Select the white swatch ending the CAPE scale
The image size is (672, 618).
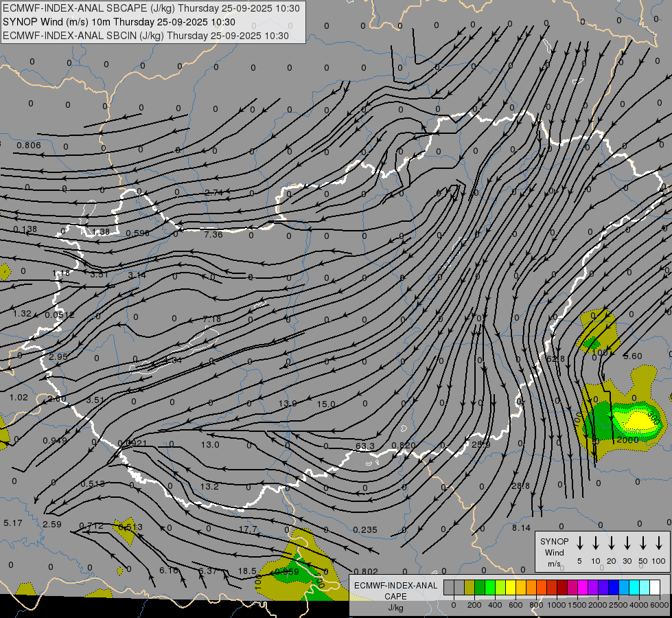[654, 588]
